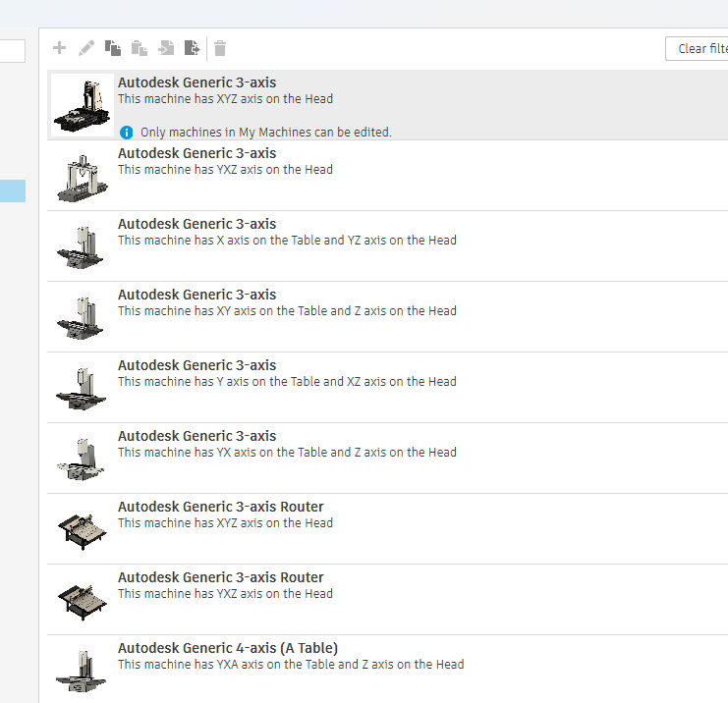Select Router row with 'YXZ axis on the Head'
Screen dimensions: 728x703
(x=388, y=600)
